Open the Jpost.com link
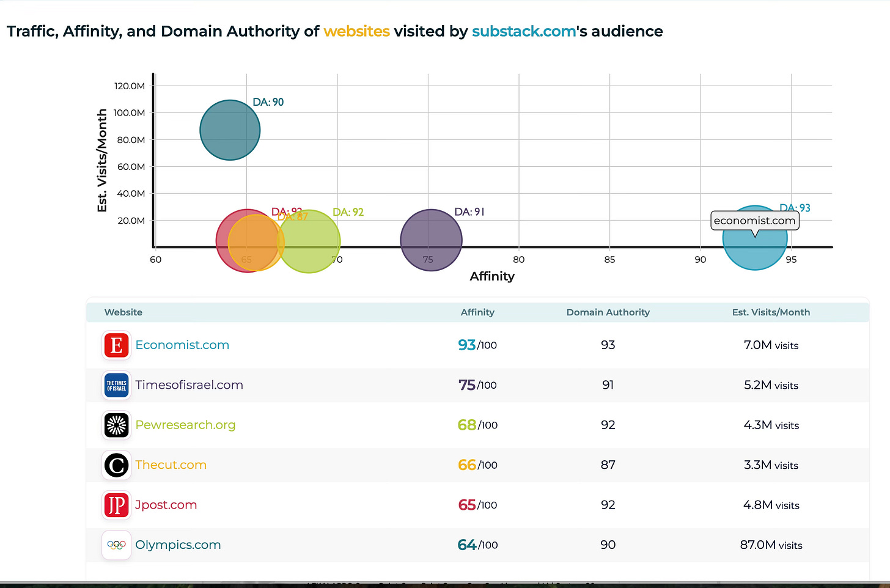Viewport: 890px width, 588px height. [x=166, y=505]
